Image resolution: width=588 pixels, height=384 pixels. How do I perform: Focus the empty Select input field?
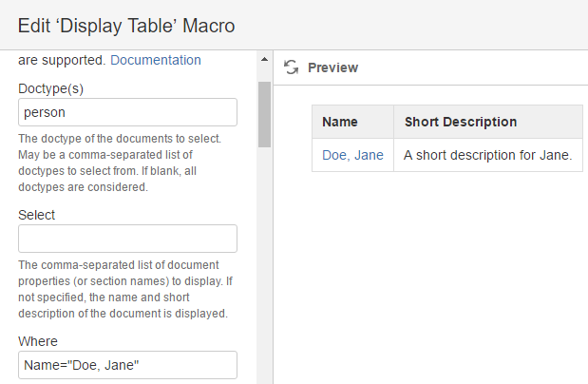click(127, 239)
